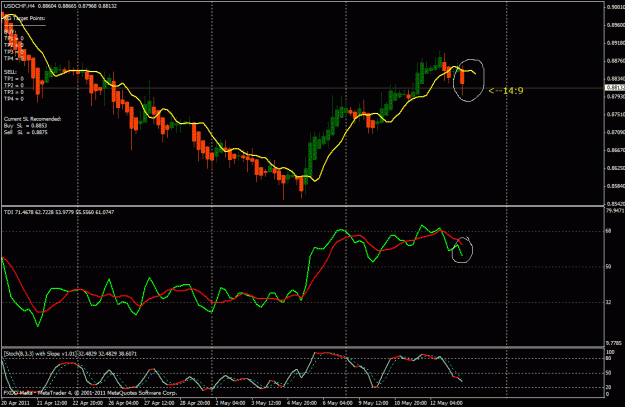The height and width of the screenshot is (407, 625).
Task: Click the '26 Apr 04:00' time axis label
Action: [x=124, y=403]
